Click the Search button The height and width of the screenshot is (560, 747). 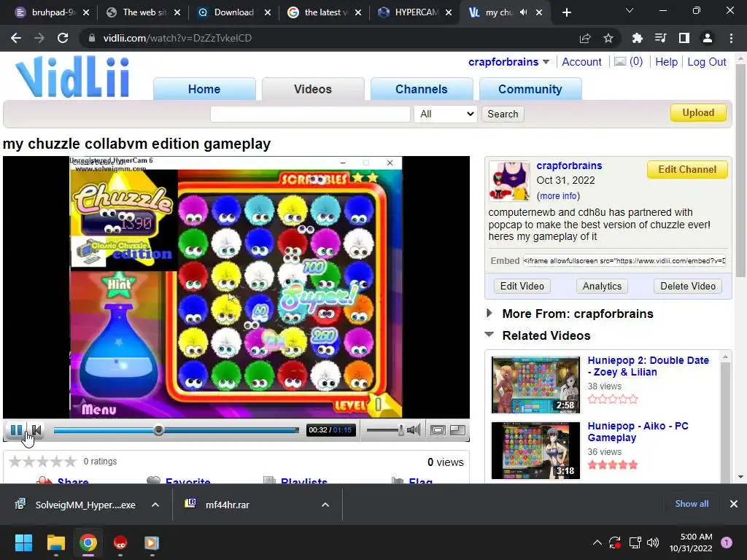coord(503,114)
